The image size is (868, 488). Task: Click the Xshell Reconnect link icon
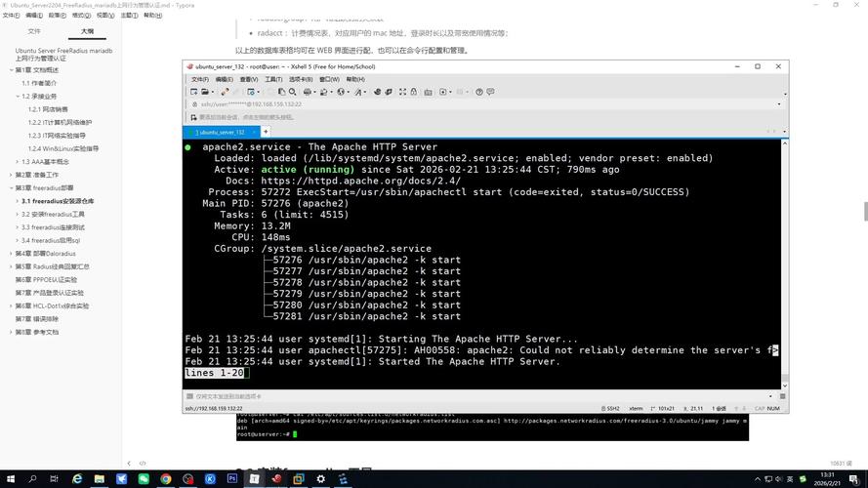pyautogui.click(x=225, y=92)
